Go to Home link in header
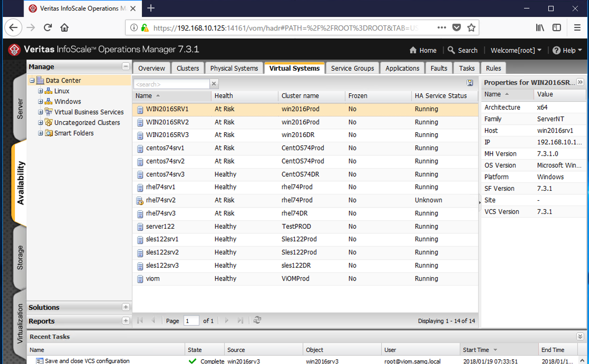Screen dimensions: 589x364 click(423, 50)
